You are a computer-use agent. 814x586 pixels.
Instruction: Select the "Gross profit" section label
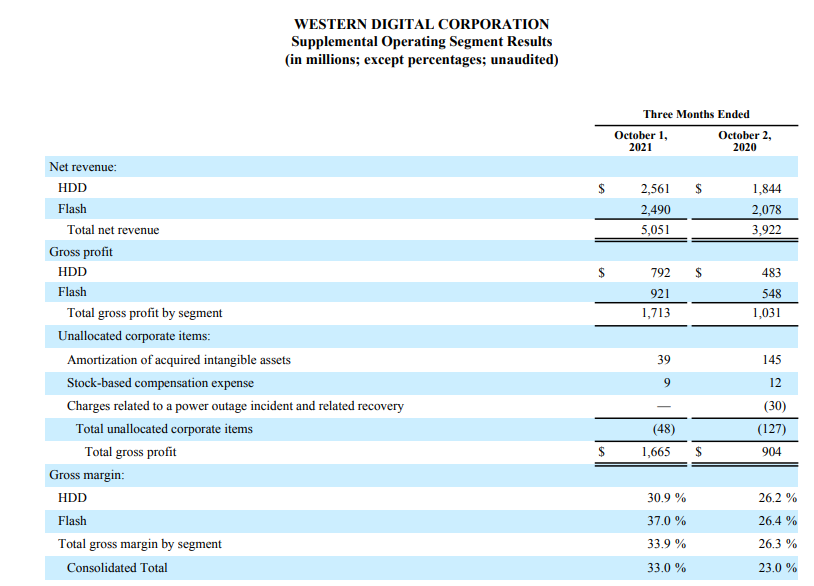pos(80,252)
